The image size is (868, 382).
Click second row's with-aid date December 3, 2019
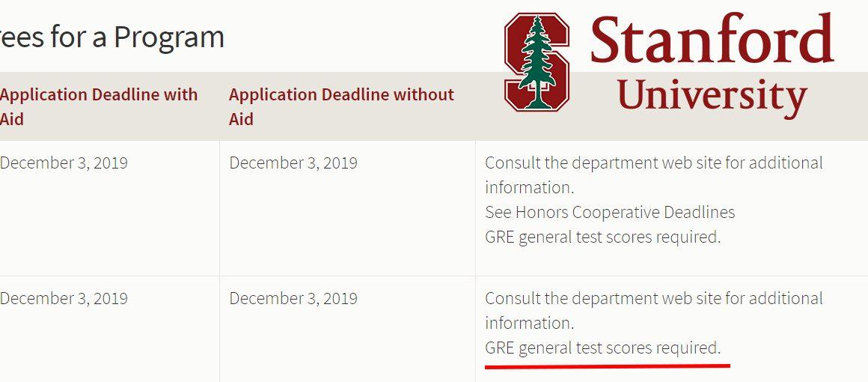[64, 298]
